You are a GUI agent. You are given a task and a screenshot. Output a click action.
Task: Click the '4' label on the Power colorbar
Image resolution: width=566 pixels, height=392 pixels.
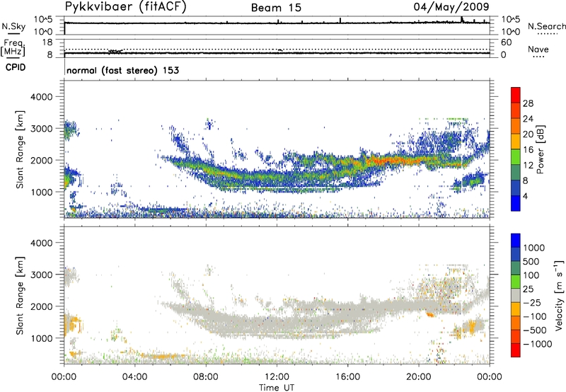point(525,196)
